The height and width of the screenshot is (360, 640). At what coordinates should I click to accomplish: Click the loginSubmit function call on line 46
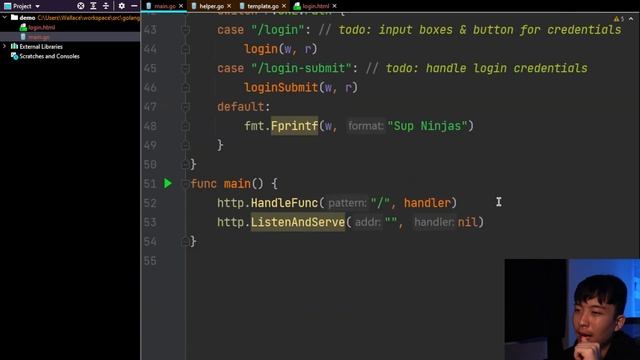281,87
